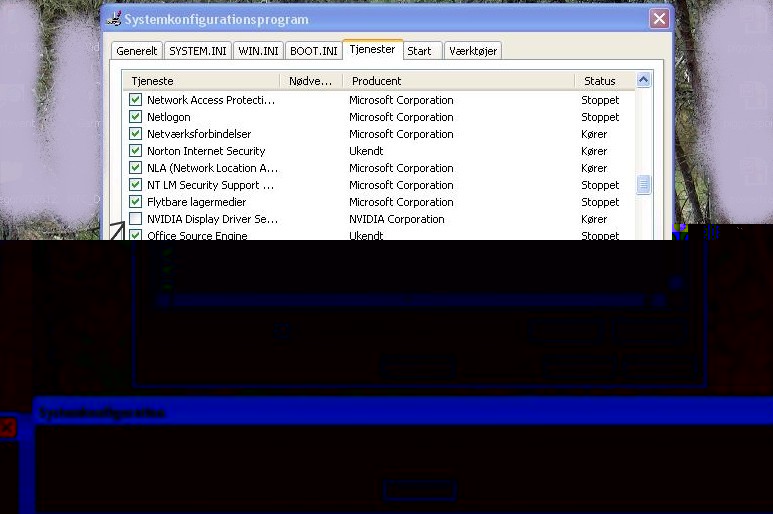
Task: Click the NVIDIA Corporation producer cell
Action: pos(397,219)
